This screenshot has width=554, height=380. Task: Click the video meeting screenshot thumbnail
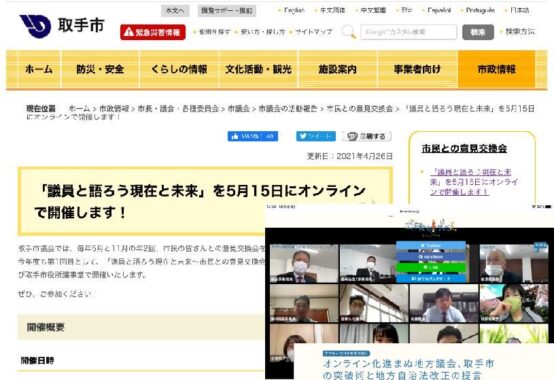tap(409, 291)
